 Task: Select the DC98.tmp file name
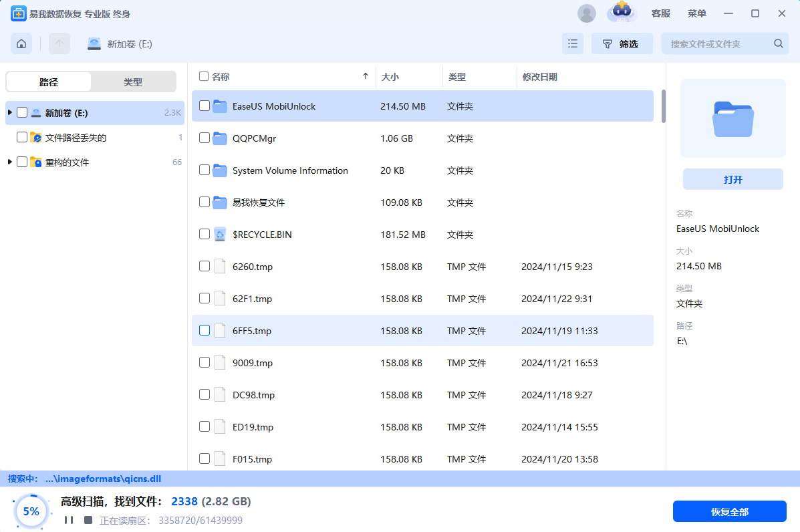pos(253,395)
